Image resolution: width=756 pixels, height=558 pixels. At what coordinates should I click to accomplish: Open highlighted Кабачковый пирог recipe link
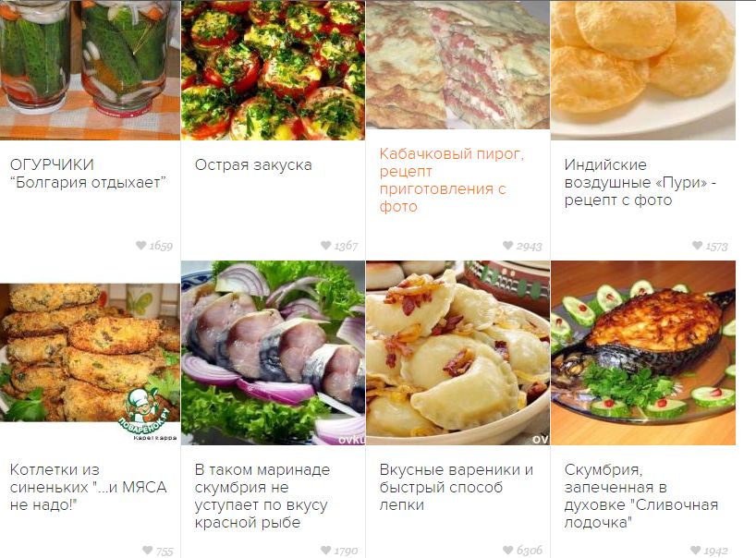pos(451,180)
